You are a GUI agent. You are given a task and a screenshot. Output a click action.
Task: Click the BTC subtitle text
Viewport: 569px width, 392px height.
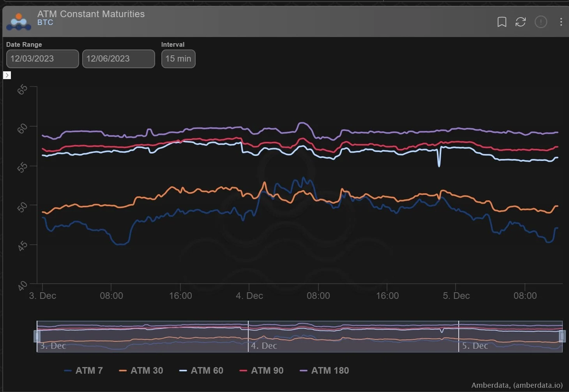45,23
